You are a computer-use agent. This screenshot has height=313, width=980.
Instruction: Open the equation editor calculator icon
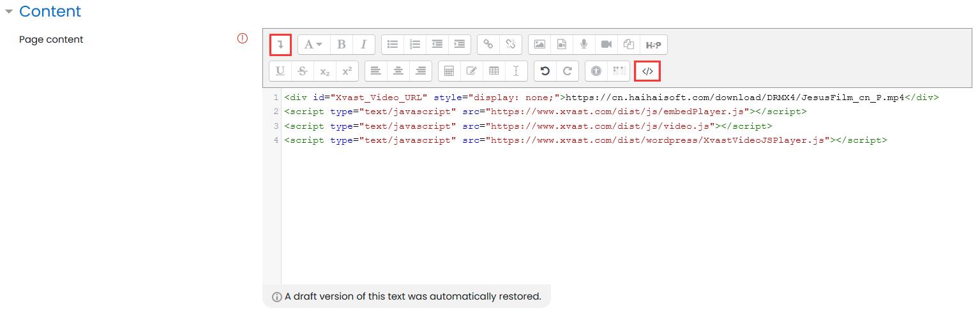(x=449, y=71)
